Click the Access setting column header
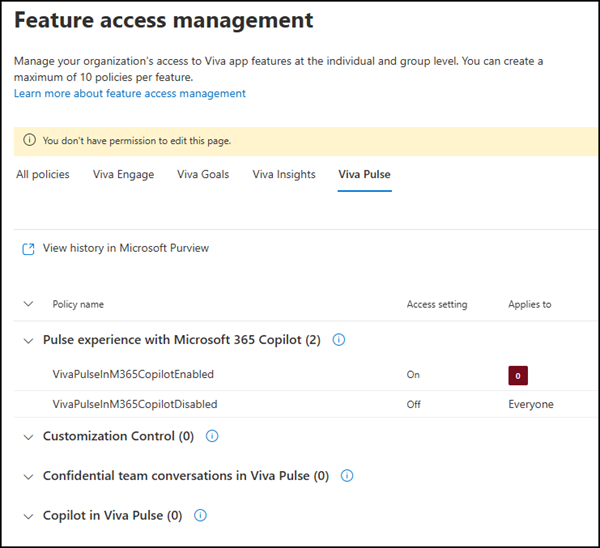 click(x=437, y=304)
